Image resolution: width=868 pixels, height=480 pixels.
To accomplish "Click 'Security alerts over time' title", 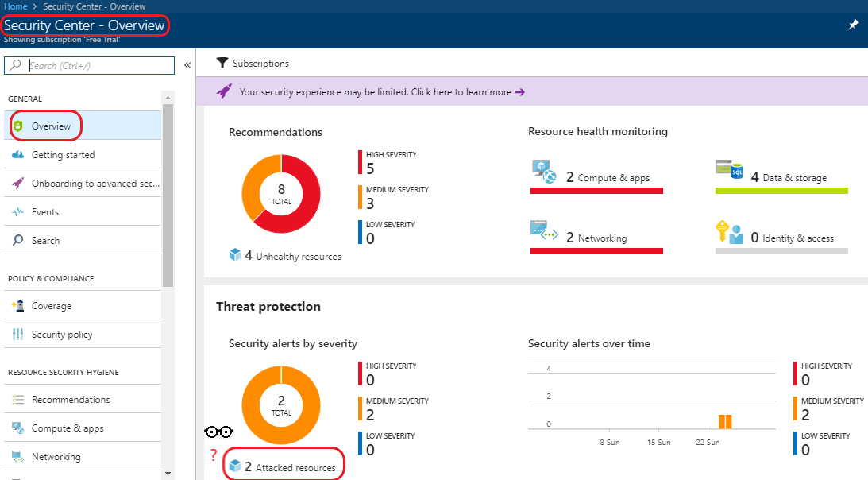I will click(589, 343).
